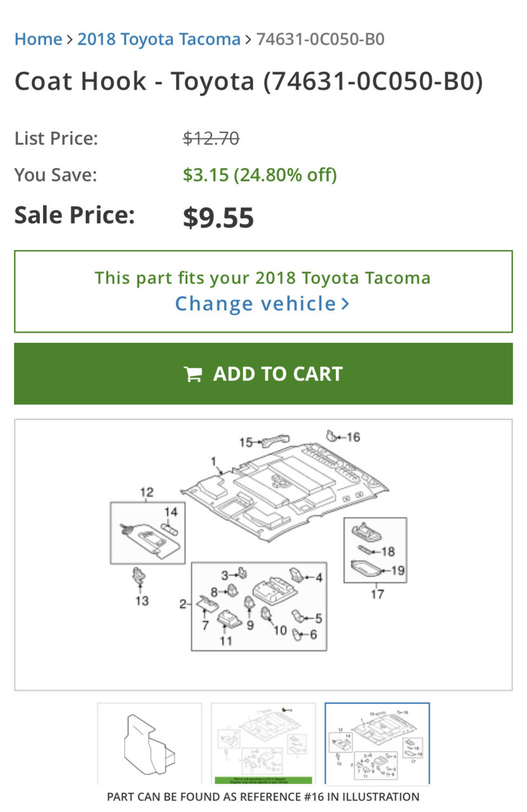Click part number 16 in diagram

(x=353, y=437)
